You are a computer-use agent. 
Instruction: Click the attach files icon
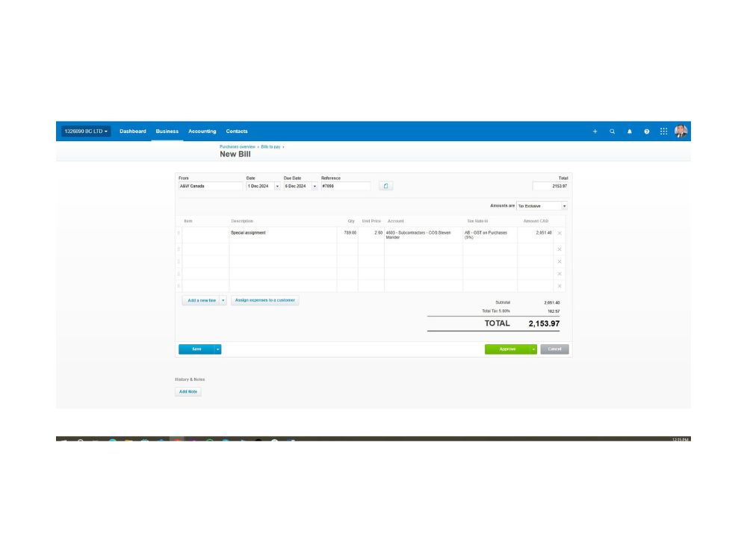(386, 186)
